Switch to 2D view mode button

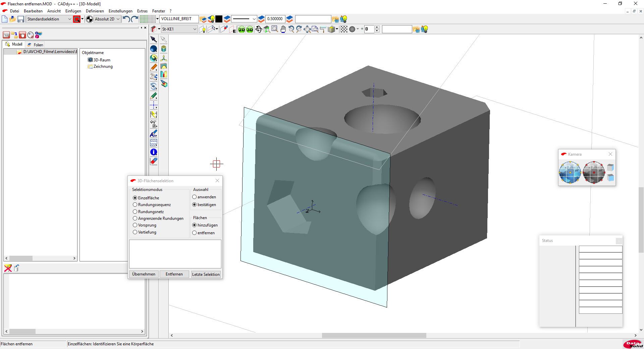tap(241, 30)
